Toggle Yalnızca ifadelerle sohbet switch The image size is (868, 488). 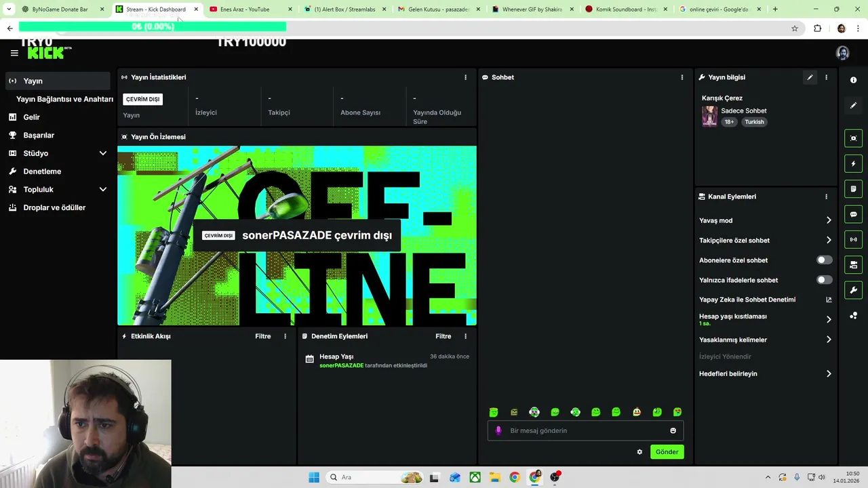pyautogui.click(x=824, y=280)
